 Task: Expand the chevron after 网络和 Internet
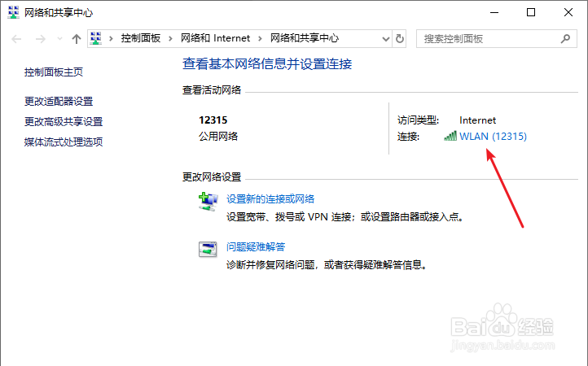click(x=260, y=38)
